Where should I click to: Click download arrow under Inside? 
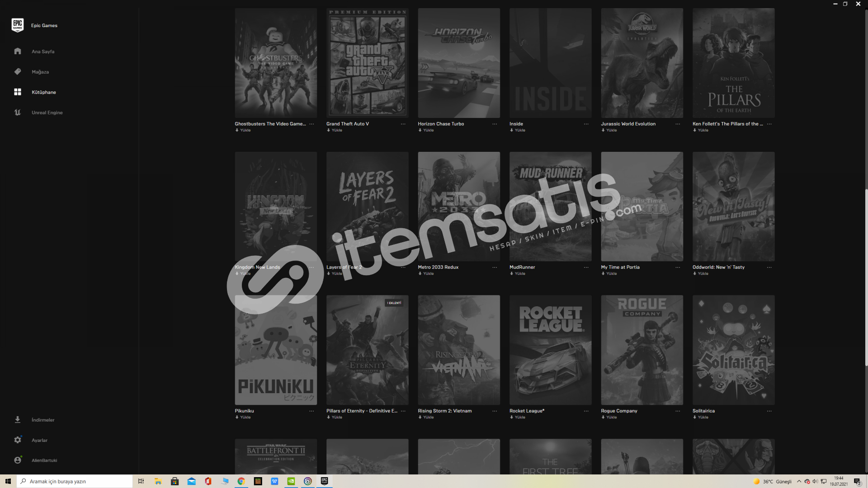coord(512,130)
